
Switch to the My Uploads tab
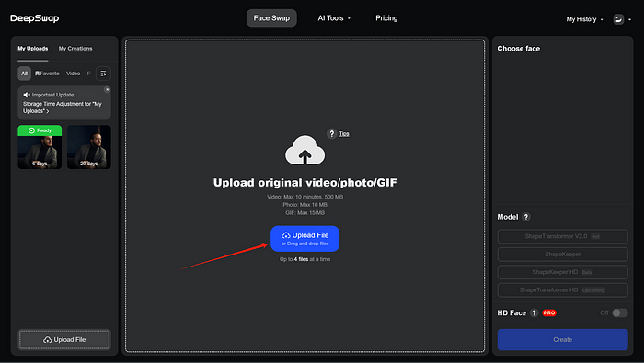33,49
